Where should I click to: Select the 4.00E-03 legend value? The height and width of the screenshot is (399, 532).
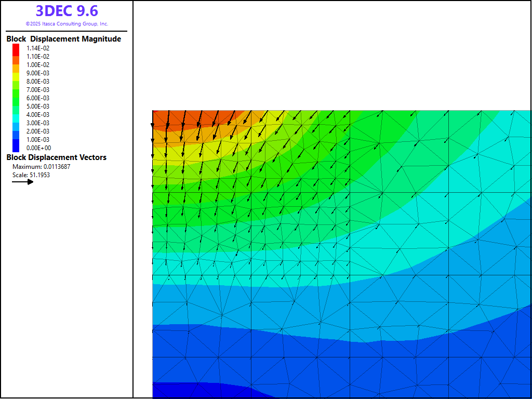38,115
